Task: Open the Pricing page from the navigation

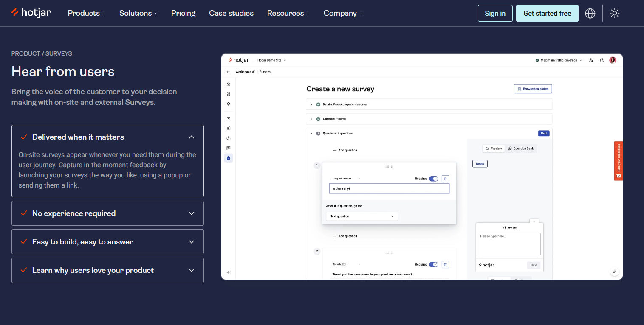Action: (x=183, y=13)
